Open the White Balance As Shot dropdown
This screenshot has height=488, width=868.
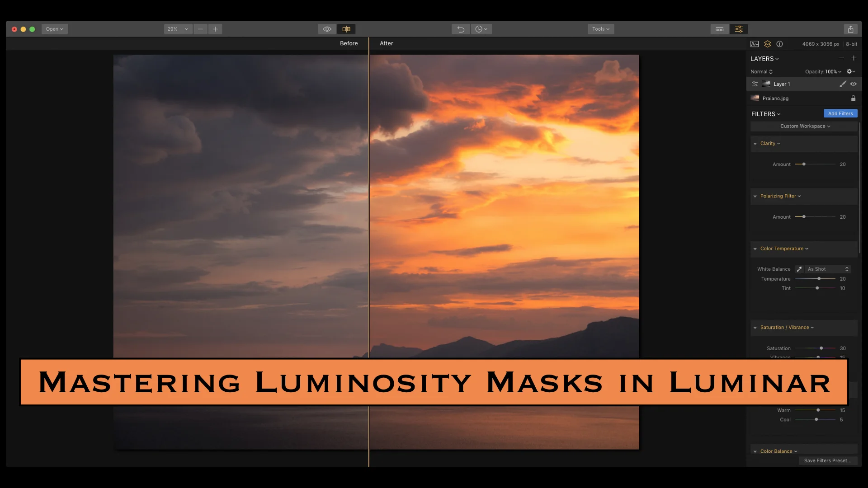[x=828, y=269]
